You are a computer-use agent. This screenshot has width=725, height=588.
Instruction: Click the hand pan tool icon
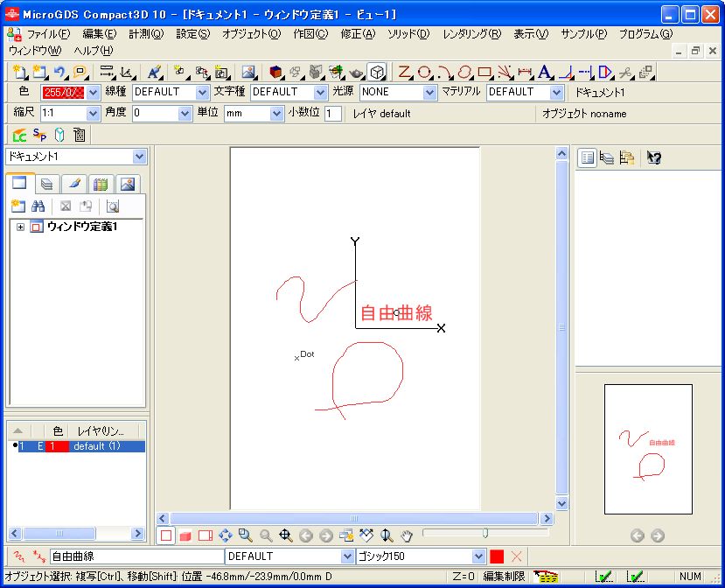(x=406, y=535)
